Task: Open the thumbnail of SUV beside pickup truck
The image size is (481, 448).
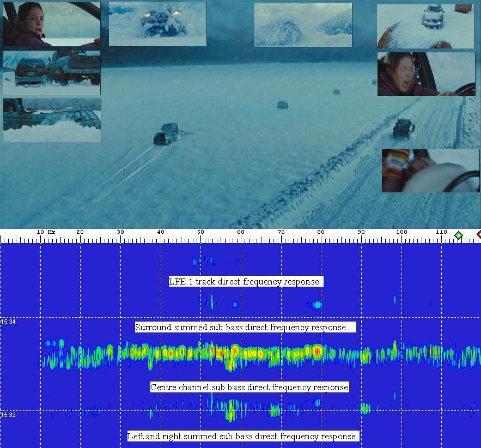Action: point(52,73)
